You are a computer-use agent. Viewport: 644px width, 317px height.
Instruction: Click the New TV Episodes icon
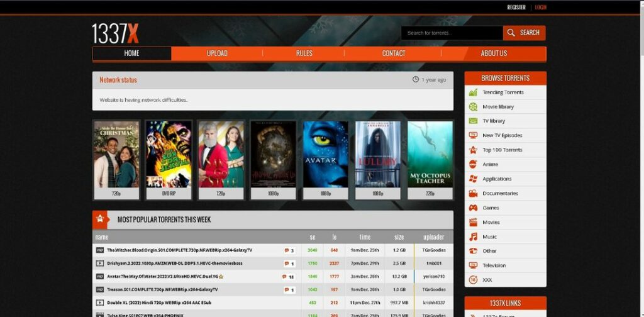coord(473,135)
